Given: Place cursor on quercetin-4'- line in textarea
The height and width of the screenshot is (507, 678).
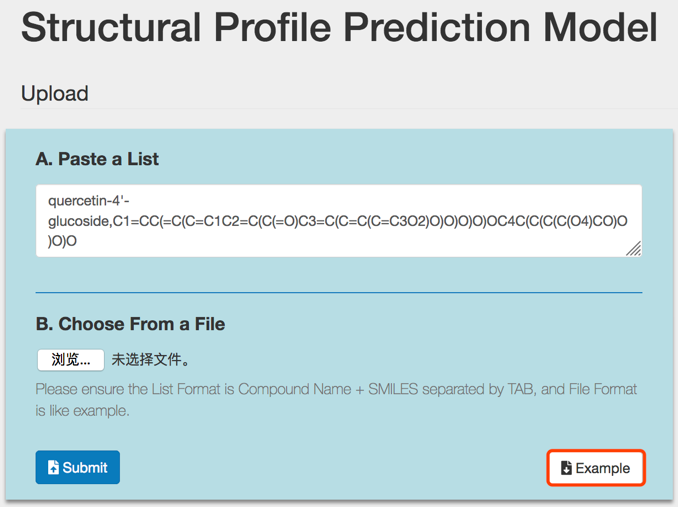Looking at the screenshot, I should point(89,201).
